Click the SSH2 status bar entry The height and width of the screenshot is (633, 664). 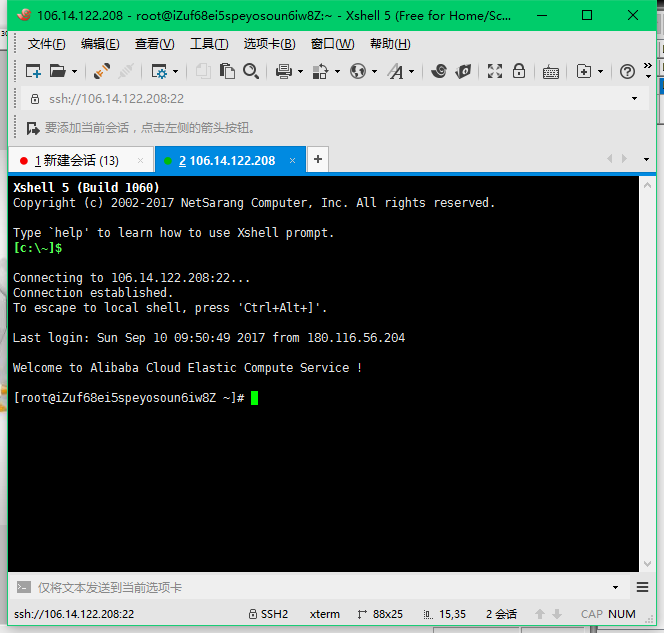[268, 614]
